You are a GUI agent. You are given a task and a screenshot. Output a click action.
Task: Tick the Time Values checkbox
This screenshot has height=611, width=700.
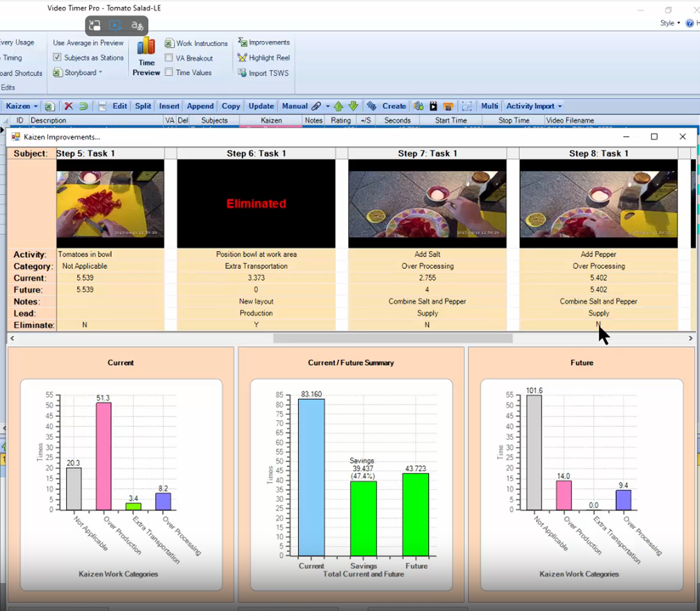[169, 72]
